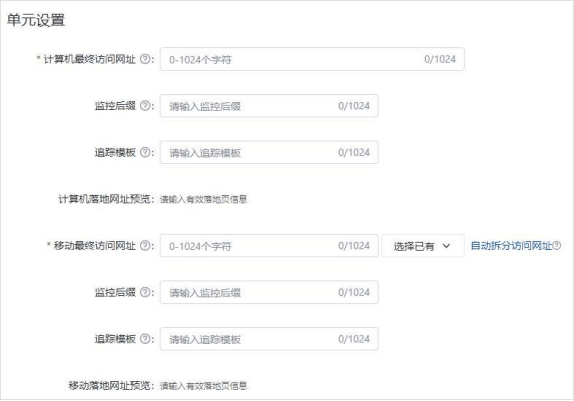The width and height of the screenshot is (574, 401).
Task: Select computer section 请输入追踪模板 text field
Action: (x=269, y=152)
